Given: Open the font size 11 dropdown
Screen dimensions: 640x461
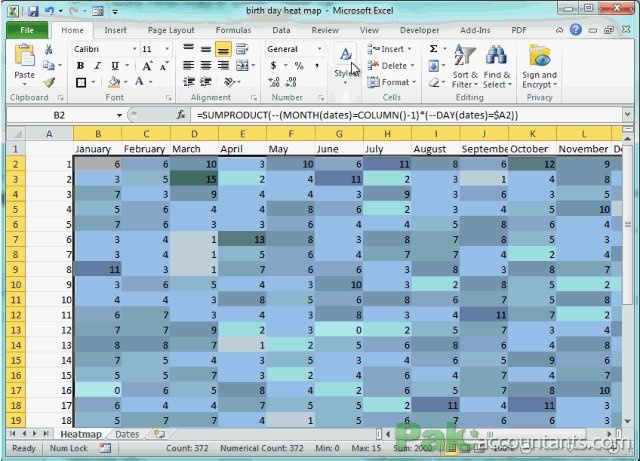Looking at the screenshot, I should [x=167, y=49].
